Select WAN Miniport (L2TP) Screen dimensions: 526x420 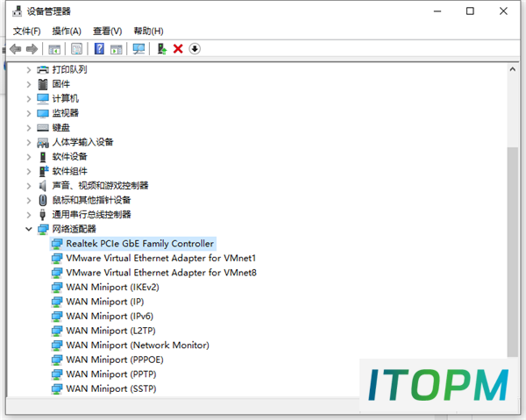(110, 331)
